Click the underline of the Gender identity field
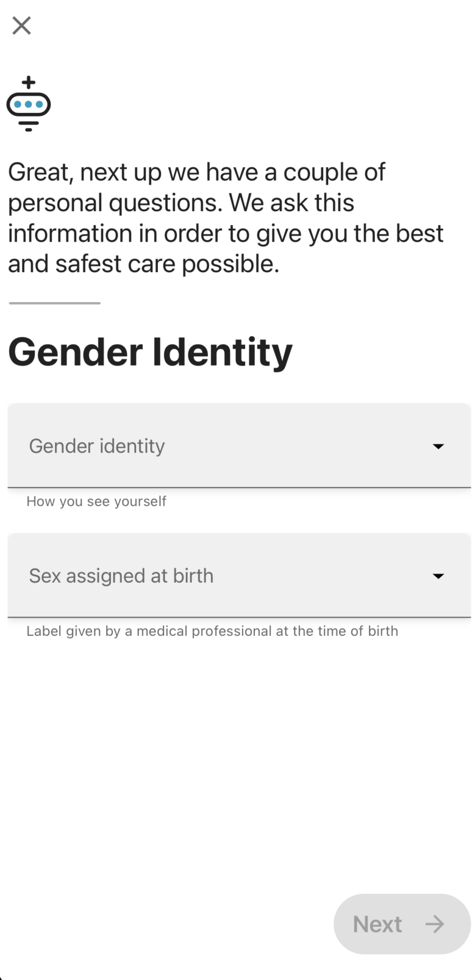 (239, 488)
